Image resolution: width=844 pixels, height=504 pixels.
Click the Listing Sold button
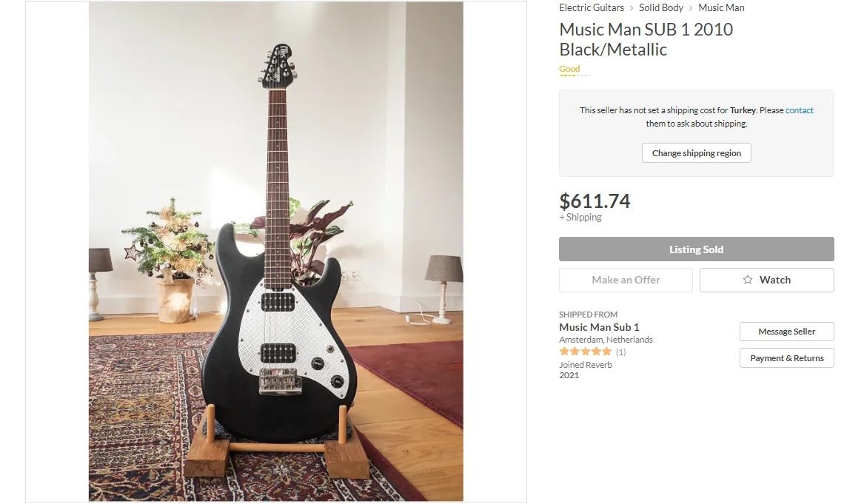pos(697,249)
